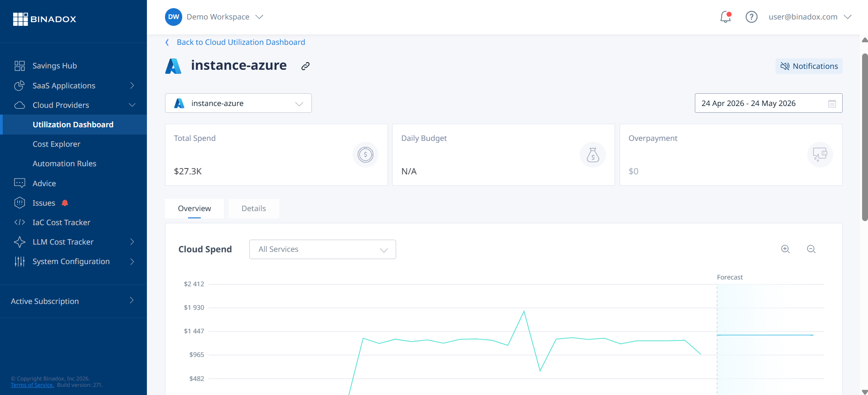
Task: Click the $1 930 axis label
Action: [194, 308]
